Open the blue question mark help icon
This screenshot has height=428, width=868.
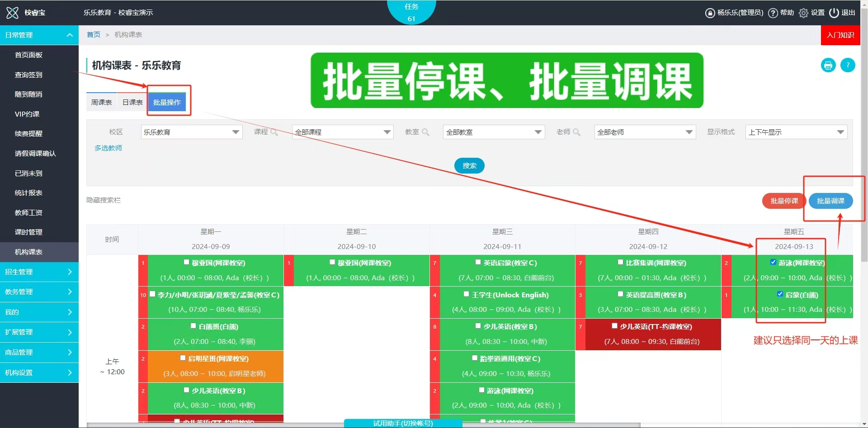click(x=848, y=66)
